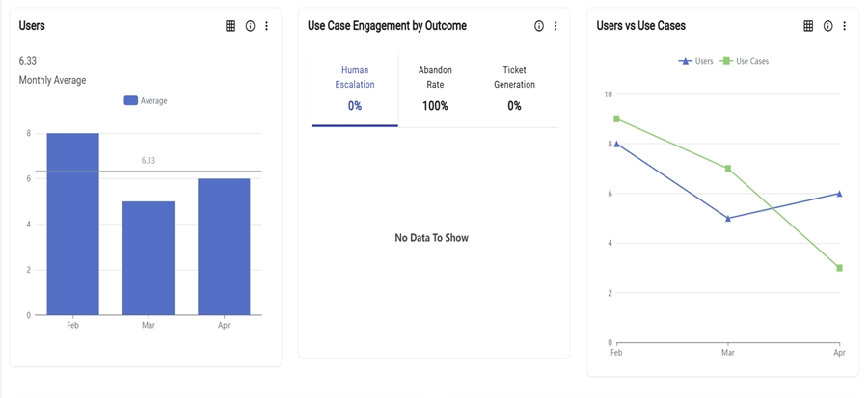Click the Use Cases marker for Mar

[728, 169]
